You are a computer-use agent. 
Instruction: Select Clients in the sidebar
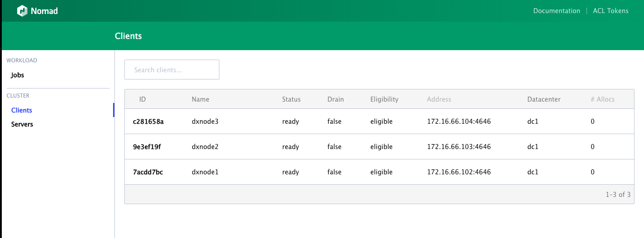tap(22, 110)
